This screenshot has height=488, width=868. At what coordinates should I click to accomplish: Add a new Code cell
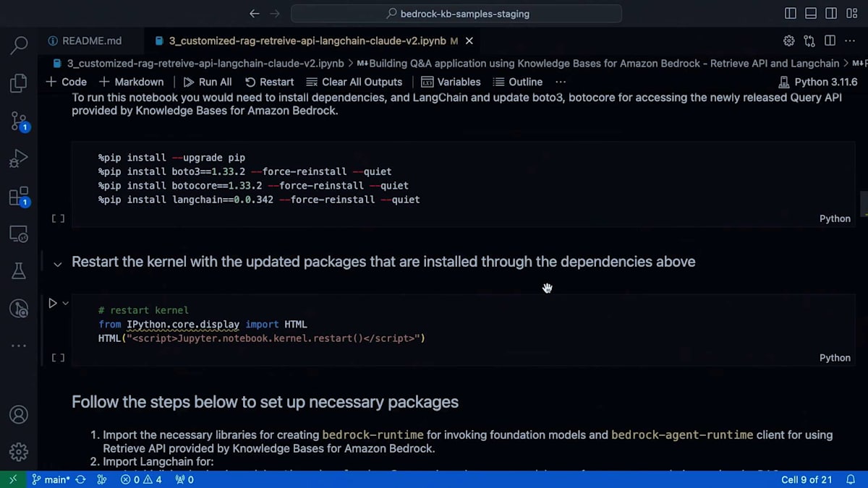66,82
